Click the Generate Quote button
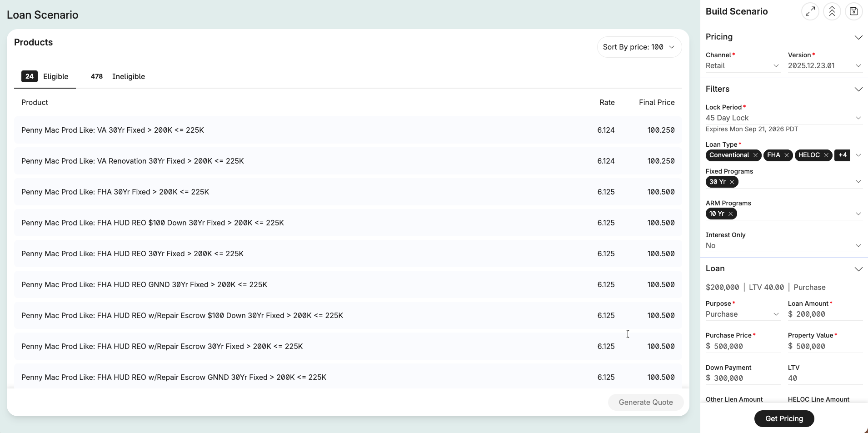The height and width of the screenshot is (433, 868). (646, 402)
